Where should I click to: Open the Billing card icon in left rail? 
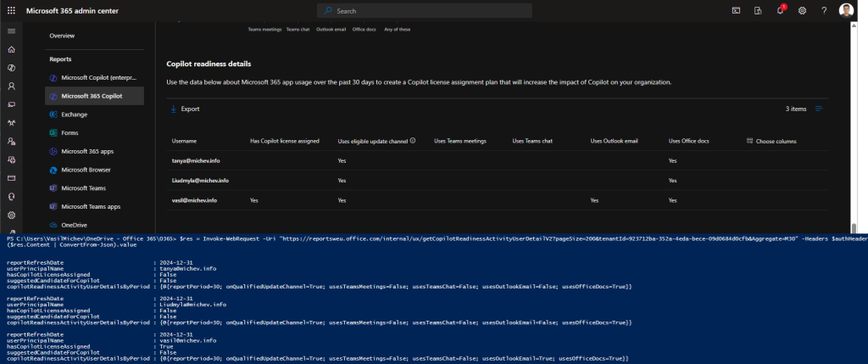11,178
